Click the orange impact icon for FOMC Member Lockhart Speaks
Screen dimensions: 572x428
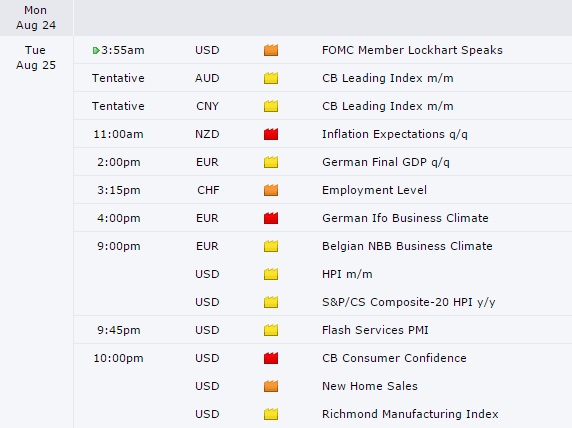[271, 50]
